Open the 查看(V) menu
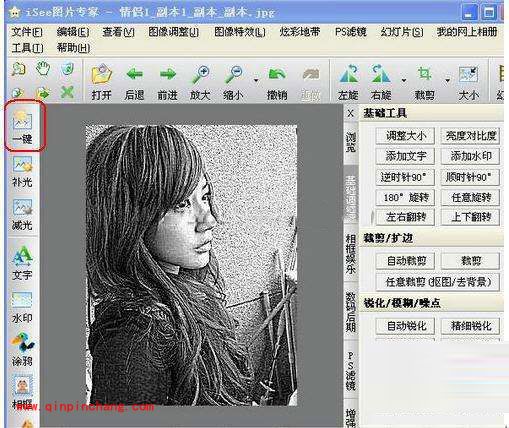 click(119, 32)
